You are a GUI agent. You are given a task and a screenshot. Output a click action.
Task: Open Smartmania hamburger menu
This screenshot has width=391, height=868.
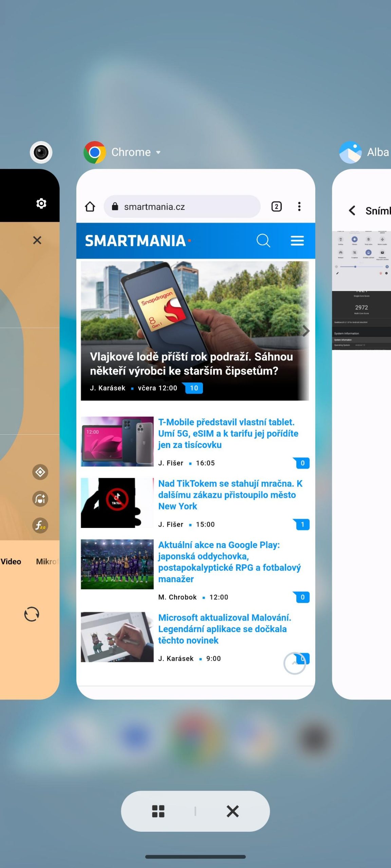[297, 241]
